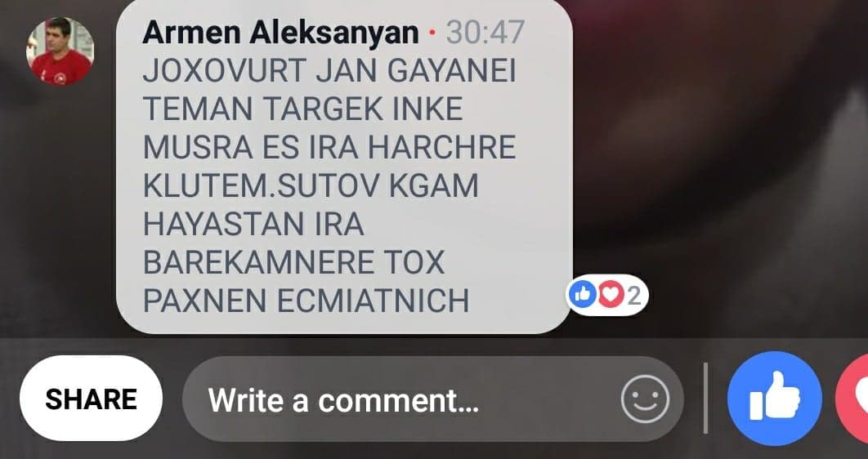Screen dimensions: 868x459
Task: Open the emoji picker smiley icon
Action: coord(645,399)
